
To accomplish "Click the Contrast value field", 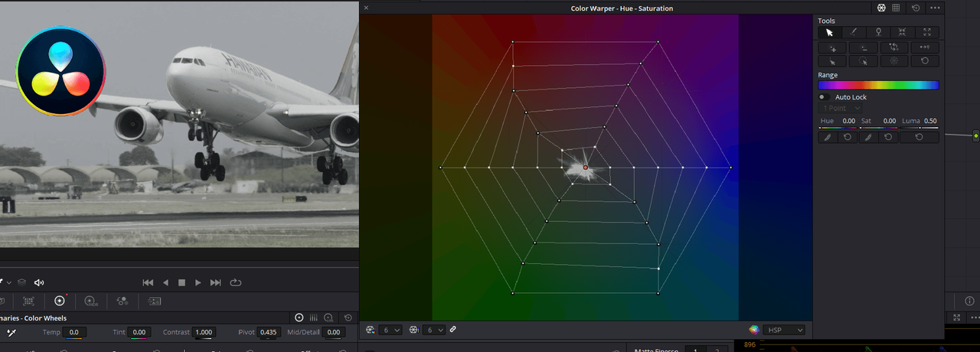I will 203,332.
